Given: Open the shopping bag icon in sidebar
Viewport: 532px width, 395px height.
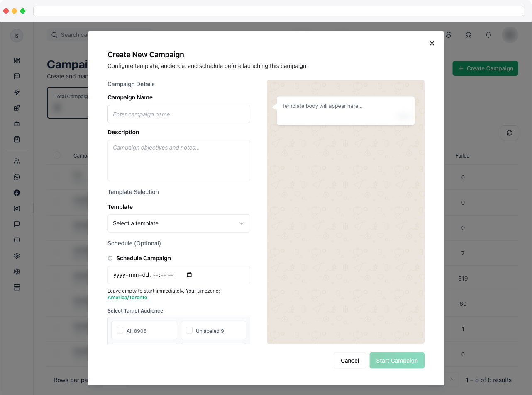Looking at the screenshot, I should click(17, 139).
